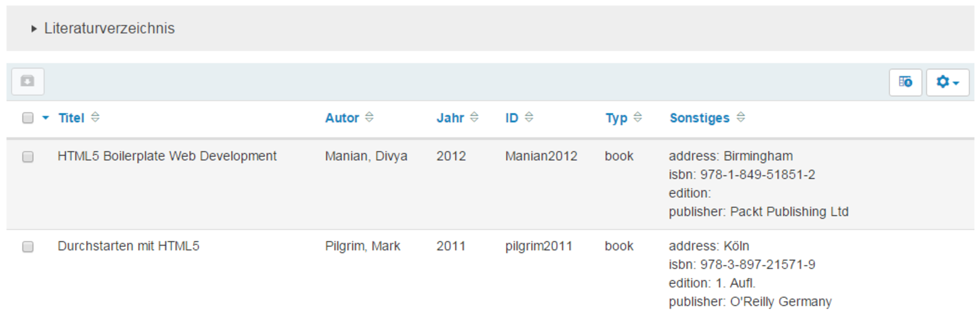Expand the Literaturverzeichnis section triangle
Screen dimensions: 980x319
34,29
